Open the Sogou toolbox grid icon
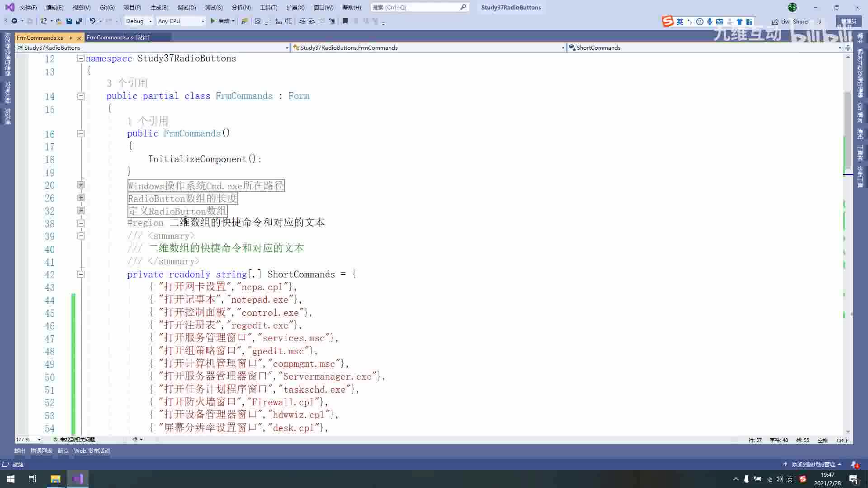868x488 pixels. point(750,22)
